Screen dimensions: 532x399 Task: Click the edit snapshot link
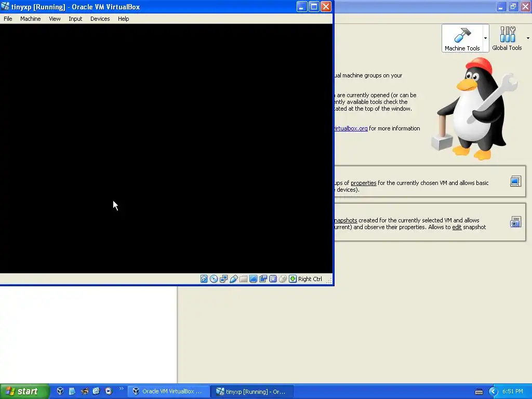[x=457, y=227]
